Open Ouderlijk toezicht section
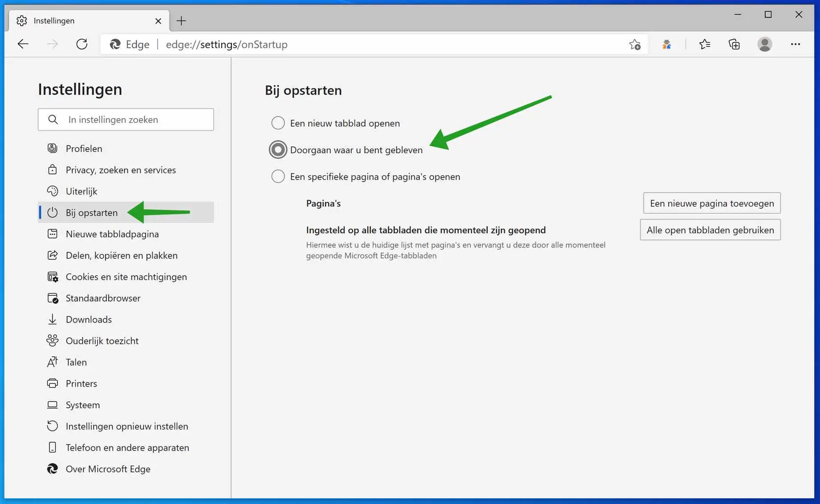The width and height of the screenshot is (820, 504). (x=126, y=340)
